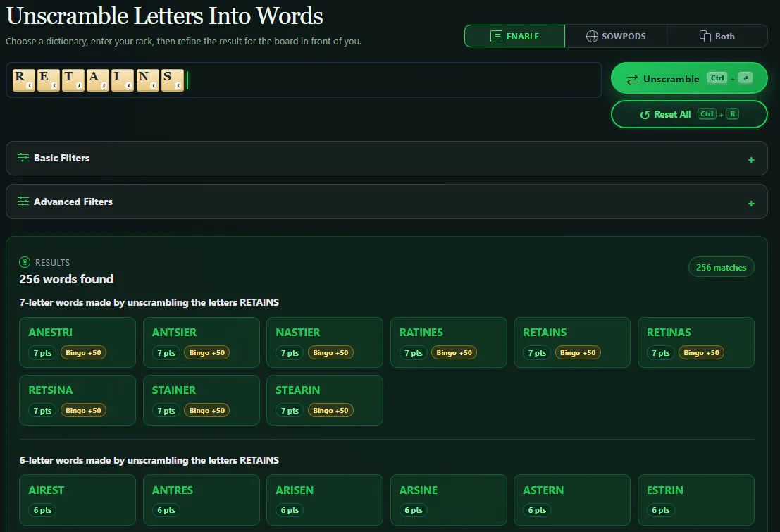Click the I tile in the rack
This screenshot has height=532, width=780.
123,80
